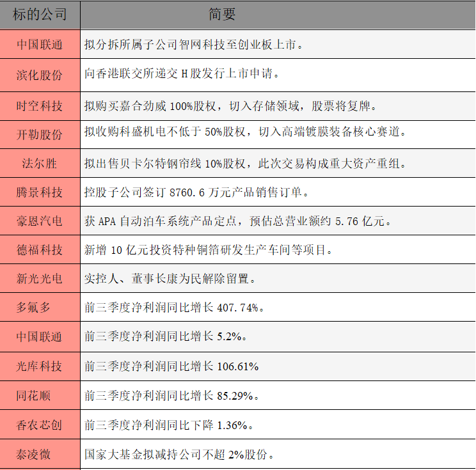Select the 滨化股份 company cell
476x470 pixels.
[40, 74]
